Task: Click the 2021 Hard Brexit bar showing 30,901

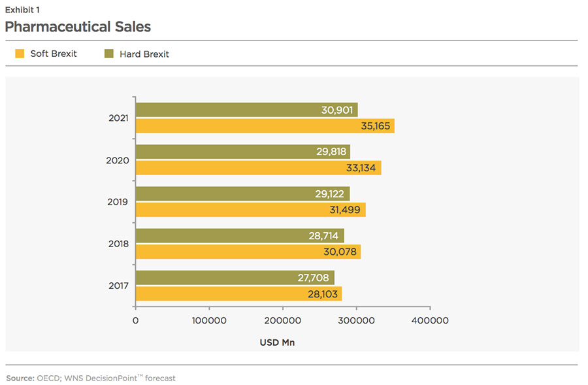Action: (x=246, y=110)
